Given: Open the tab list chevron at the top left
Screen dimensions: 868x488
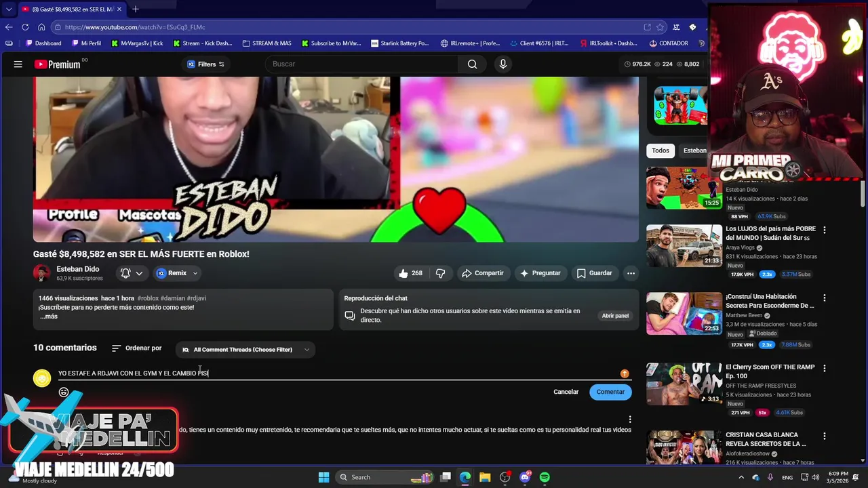Looking at the screenshot, I should [8, 9].
